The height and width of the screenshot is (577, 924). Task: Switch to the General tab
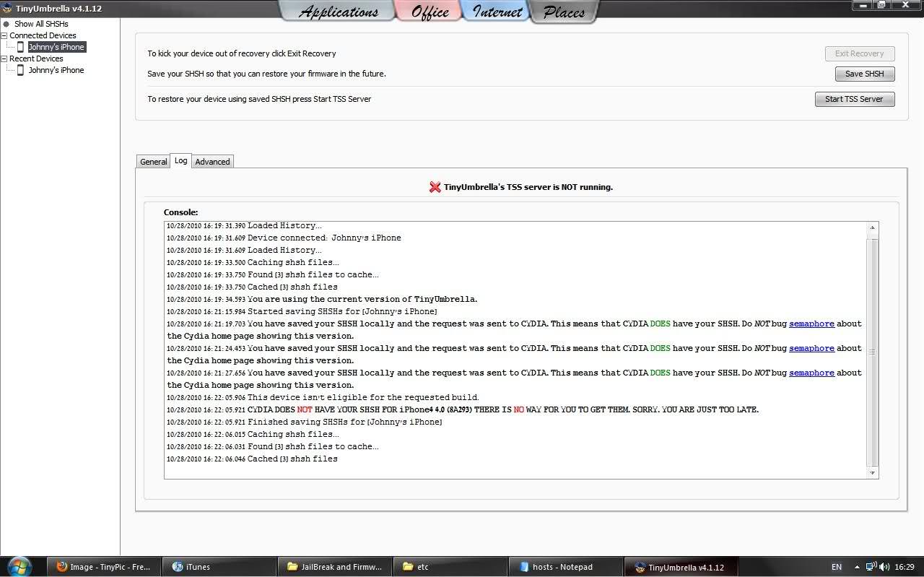coord(153,162)
